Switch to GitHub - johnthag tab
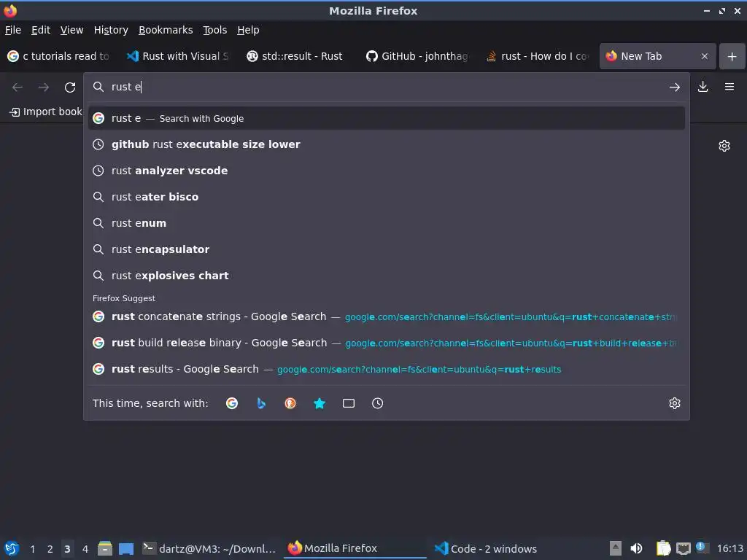The height and width of the screenshot is (560, 747). (x=417, y=56)
